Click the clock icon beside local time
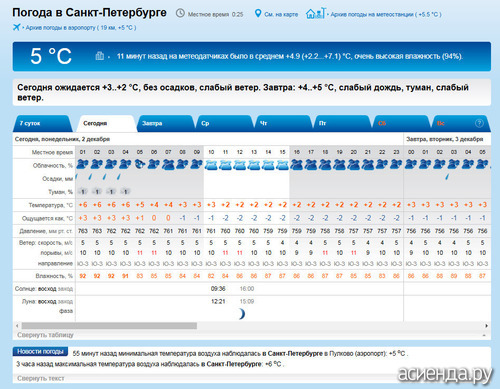Image resolution: width=500 pixels, height=389 pixels. pyautogui.click(x=180, y=13)
